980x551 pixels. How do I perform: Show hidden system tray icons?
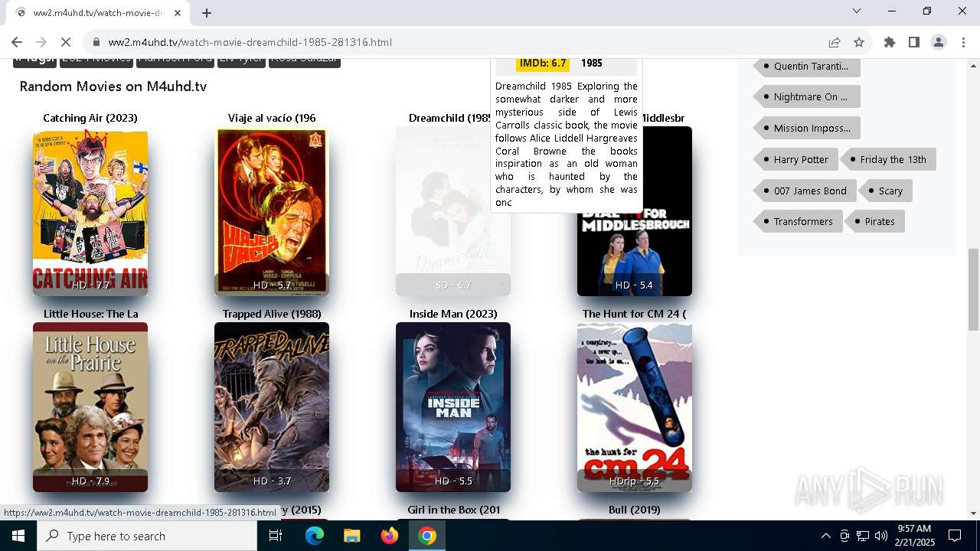(825, 536)
